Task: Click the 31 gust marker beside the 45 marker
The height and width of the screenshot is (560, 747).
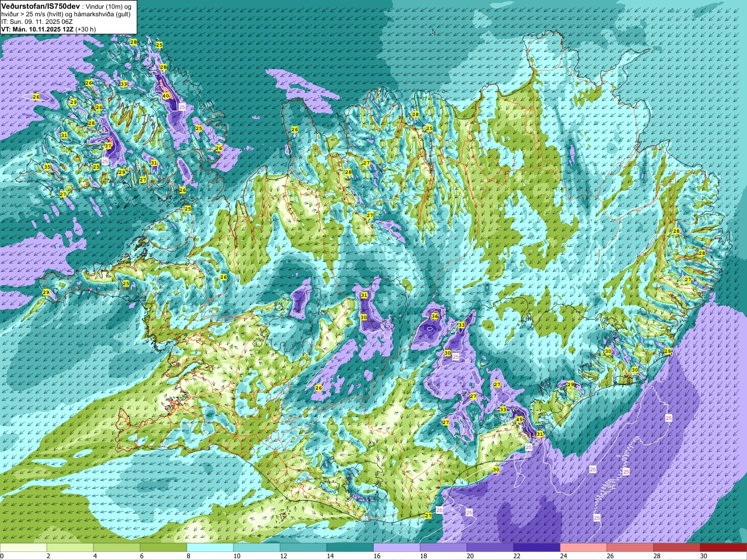Action: [540, 434]
